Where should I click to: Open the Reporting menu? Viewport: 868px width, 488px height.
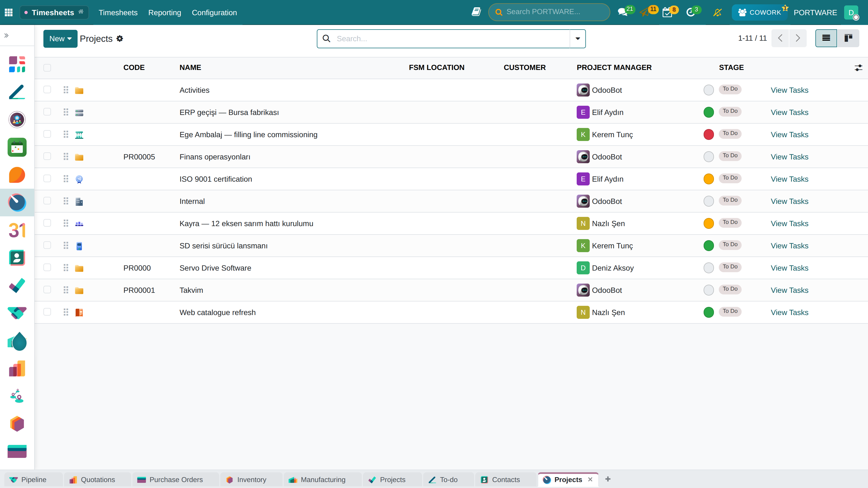[164, 12]
